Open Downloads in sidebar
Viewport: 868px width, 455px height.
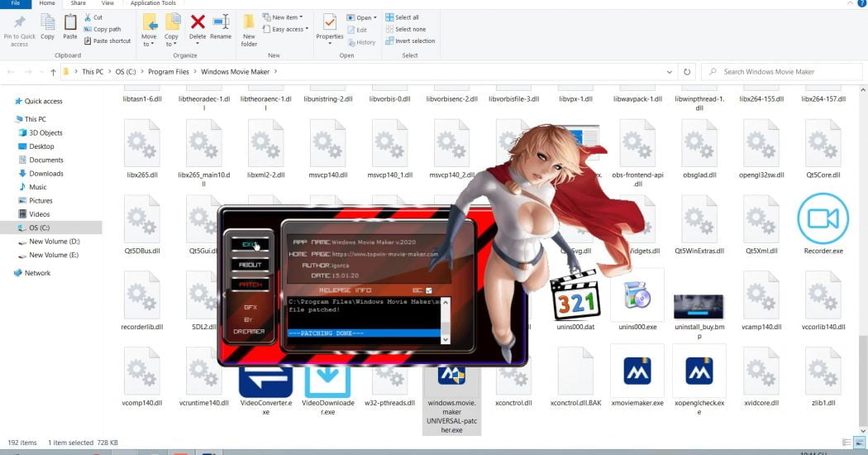tap(46, 174)
